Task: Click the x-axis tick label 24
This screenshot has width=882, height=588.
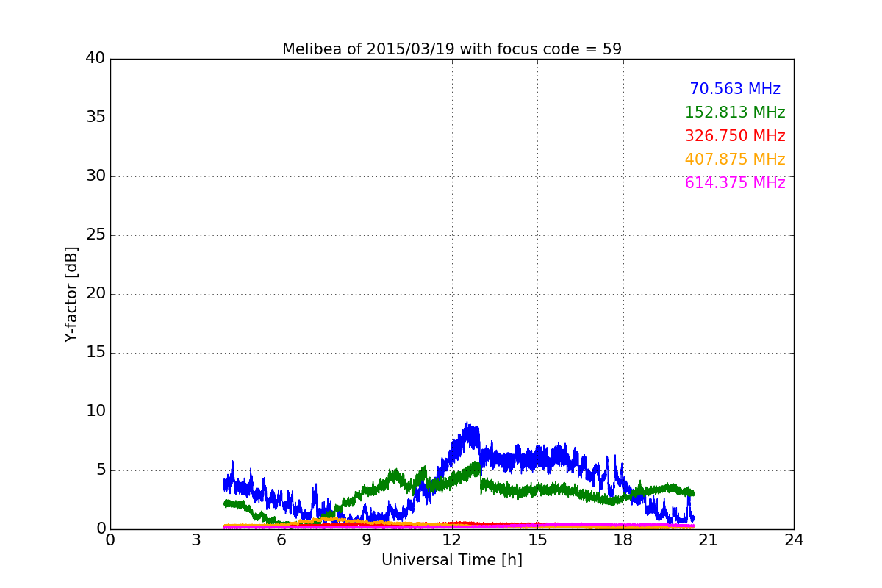Action: pos(794,539)
